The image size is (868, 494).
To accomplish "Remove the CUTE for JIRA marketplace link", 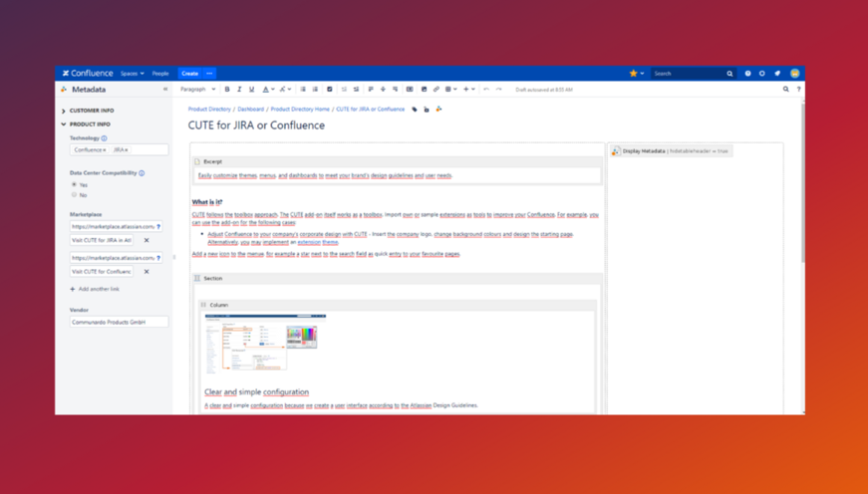I will [146, 241].
